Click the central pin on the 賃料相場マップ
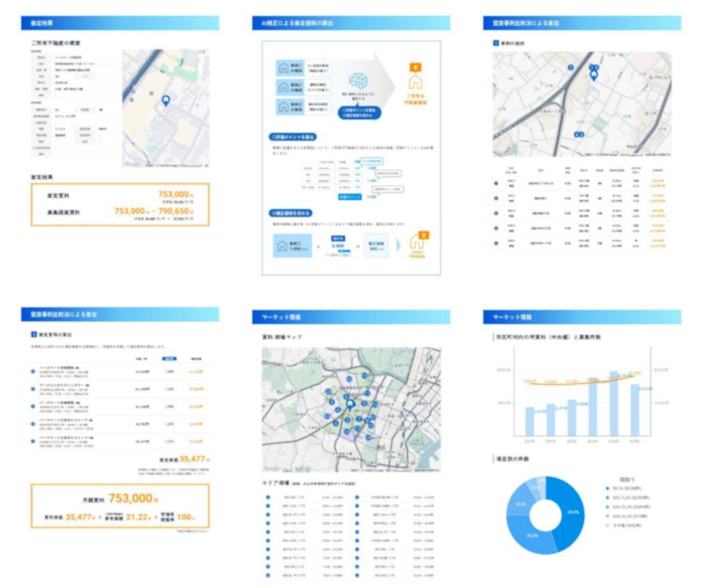The image size is (712, 588). [351, 404]
